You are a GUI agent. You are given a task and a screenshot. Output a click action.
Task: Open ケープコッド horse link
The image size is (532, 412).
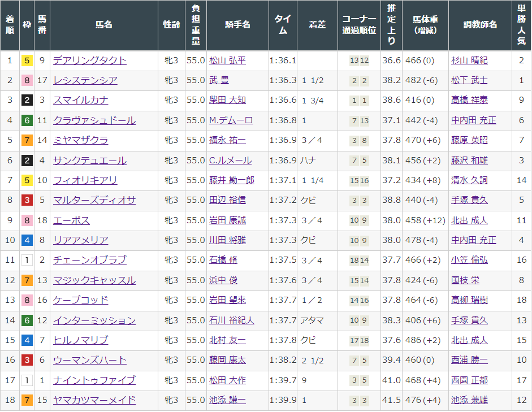pyautogui.click(x=81, y=301)
